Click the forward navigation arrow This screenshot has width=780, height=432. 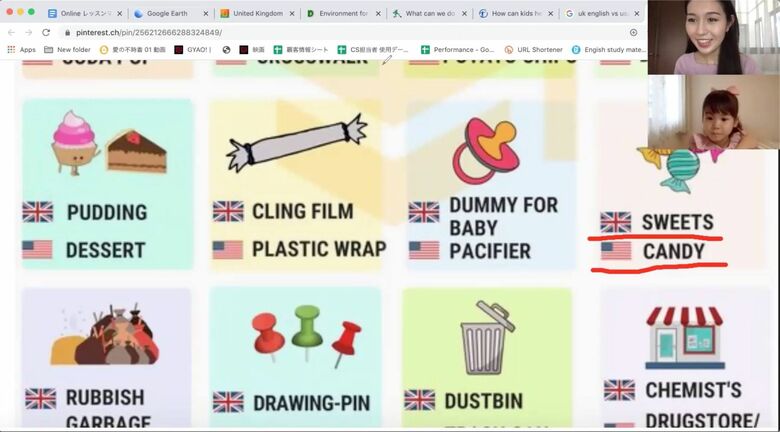click(x=28, y=32)
